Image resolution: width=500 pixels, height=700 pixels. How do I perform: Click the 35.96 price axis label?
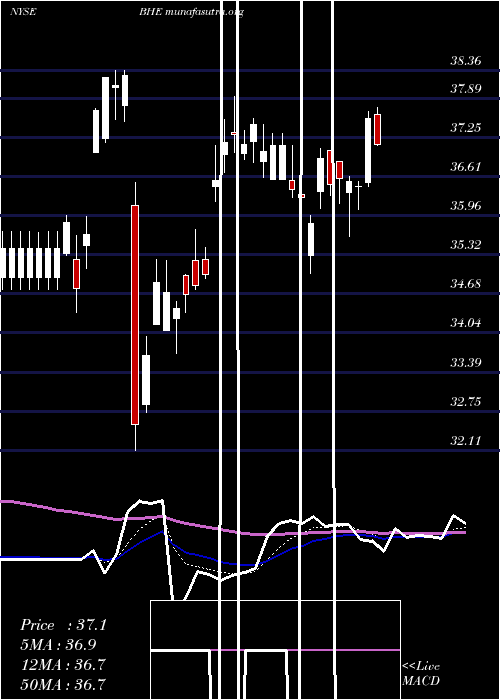[466, 206]
